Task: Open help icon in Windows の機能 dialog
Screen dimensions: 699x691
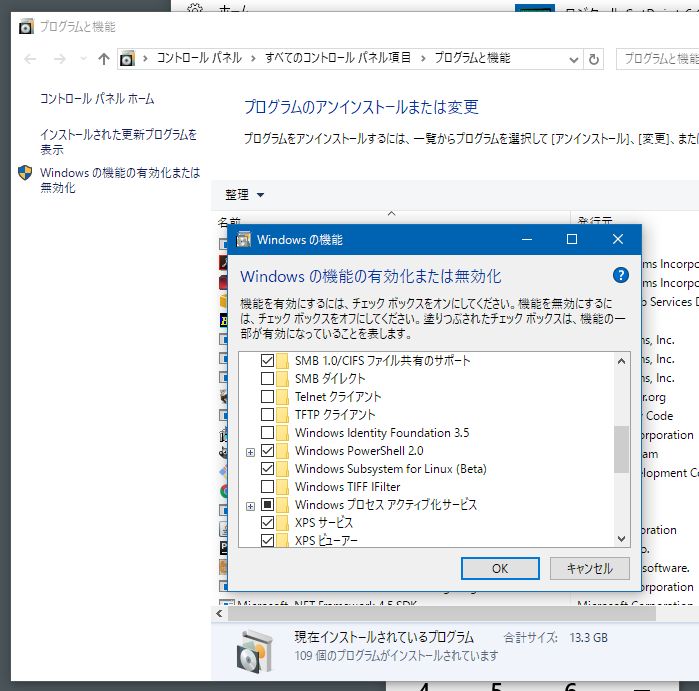Action: tap(621, 275)
